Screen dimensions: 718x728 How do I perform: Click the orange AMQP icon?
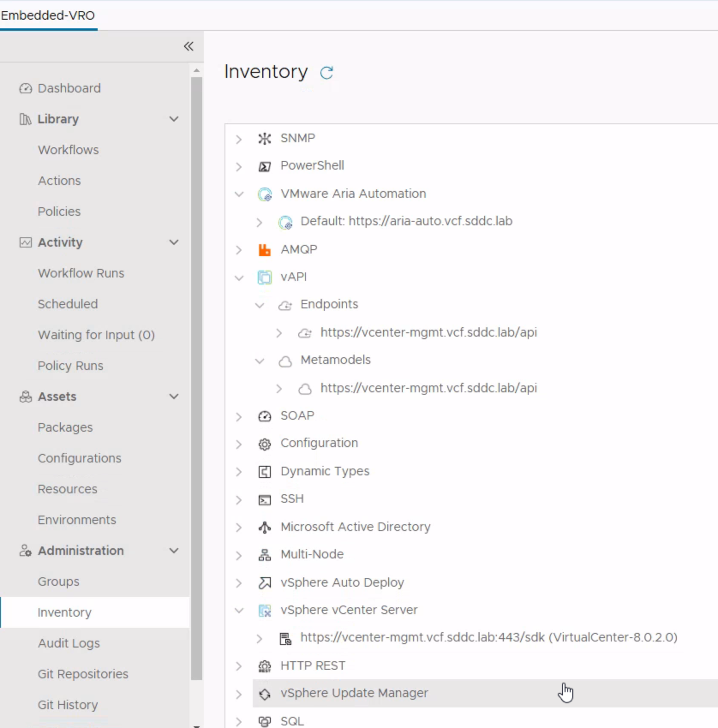(x=265, y=250)
